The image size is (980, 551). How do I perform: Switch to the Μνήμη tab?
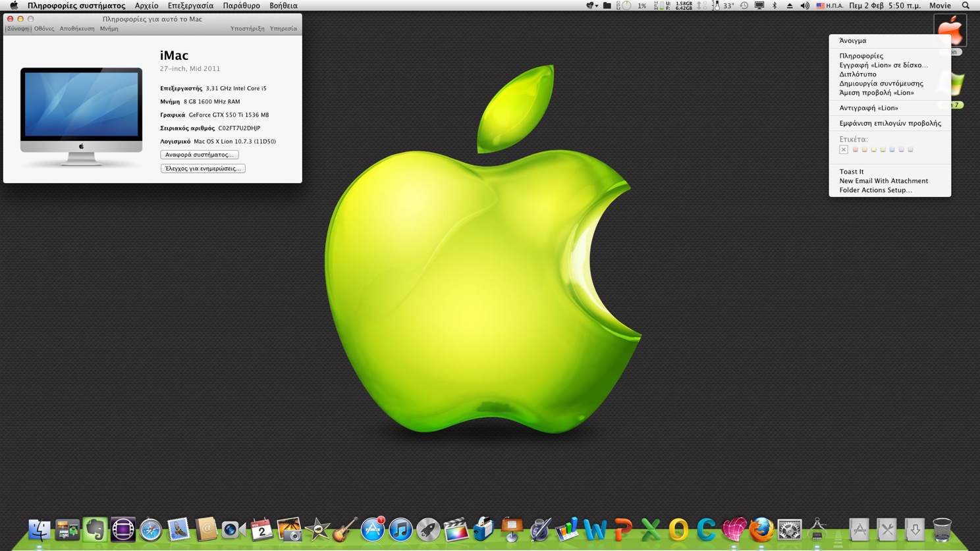click(x=109, y=28)
